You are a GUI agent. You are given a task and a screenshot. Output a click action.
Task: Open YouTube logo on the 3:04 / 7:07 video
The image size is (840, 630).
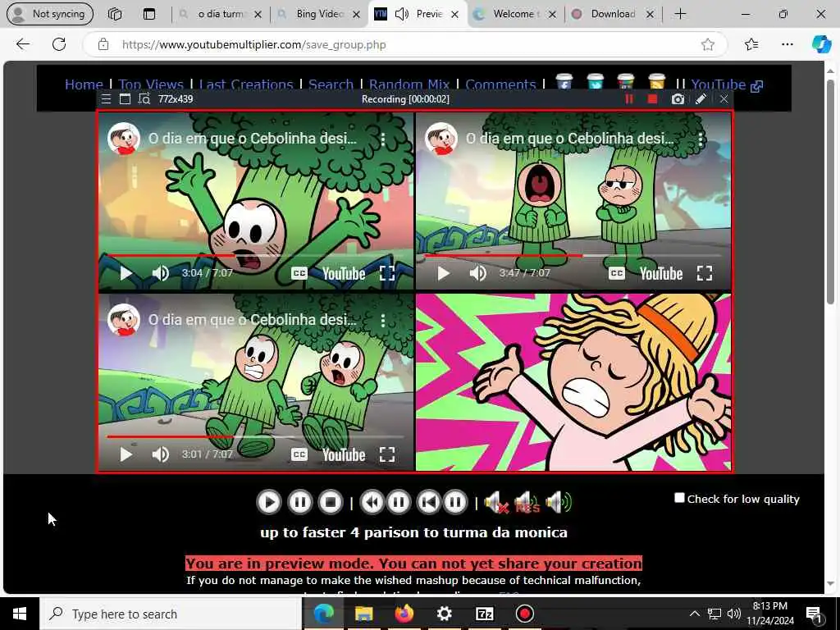(x=344, y=274)
